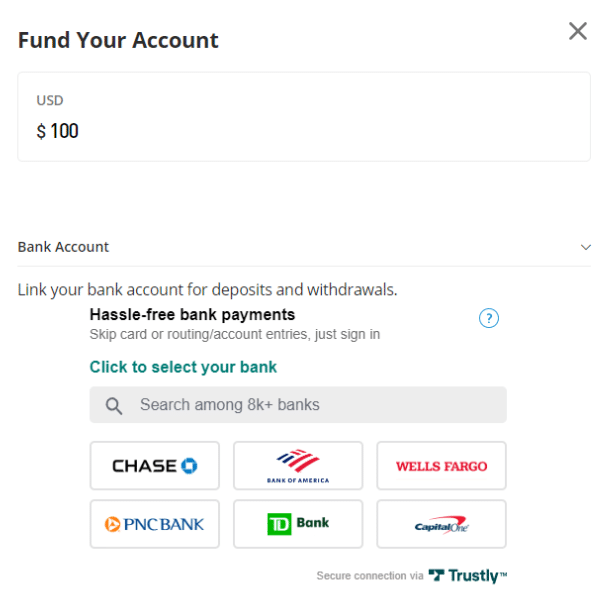
Task: Click the USD currency label
Action: tap(50, 100)
